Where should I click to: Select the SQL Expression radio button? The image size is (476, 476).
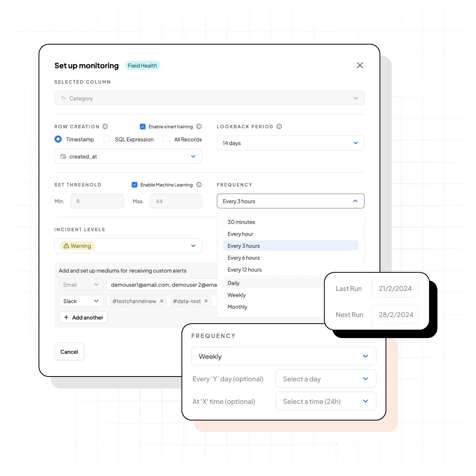(x=107, y=139)
